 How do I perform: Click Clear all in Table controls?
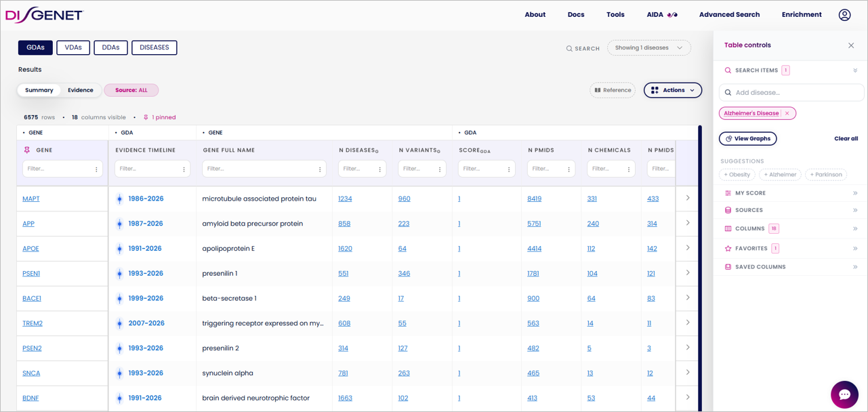(846, 139)
